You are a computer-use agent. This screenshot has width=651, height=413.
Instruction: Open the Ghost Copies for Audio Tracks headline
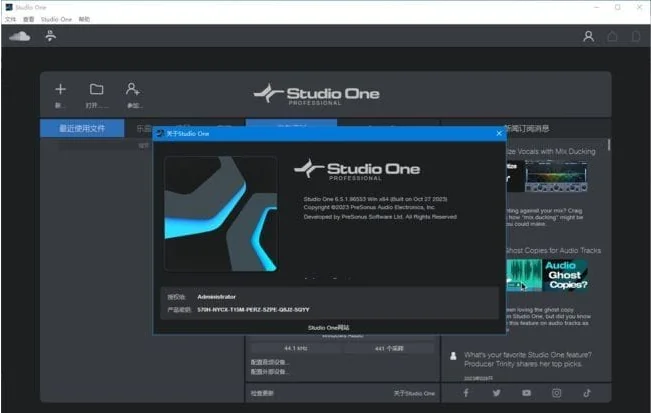[x=553, y=250]
